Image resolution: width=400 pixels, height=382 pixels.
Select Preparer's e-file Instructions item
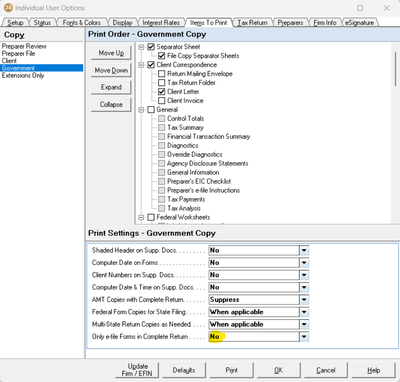pyautogui.click(x=203, y=191)
